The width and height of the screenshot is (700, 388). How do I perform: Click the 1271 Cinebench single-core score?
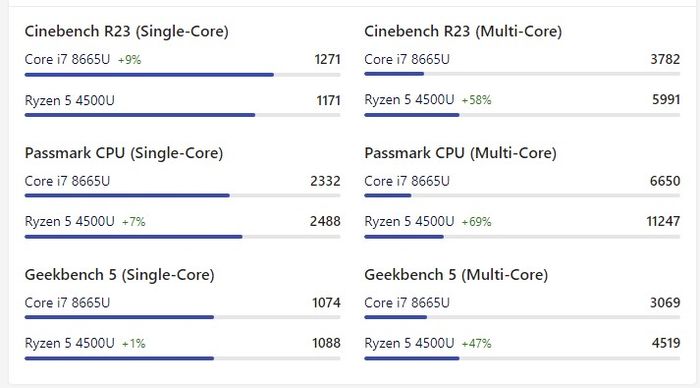click(327, 59)
